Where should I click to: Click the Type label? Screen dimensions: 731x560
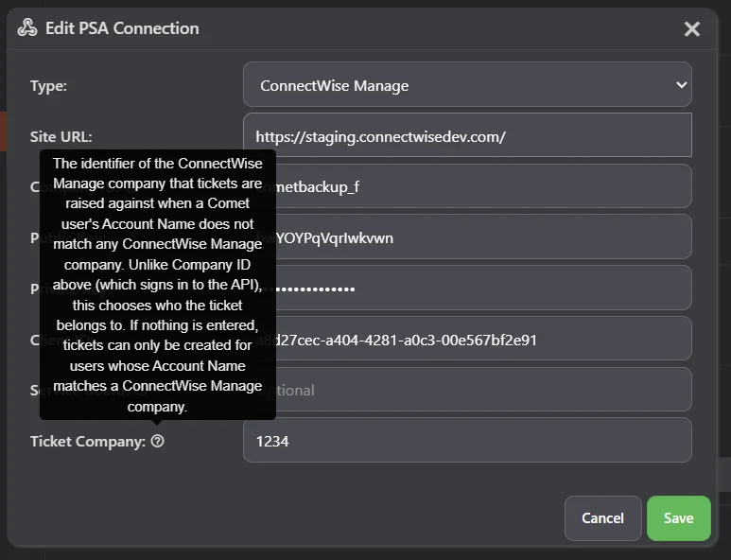48,86
